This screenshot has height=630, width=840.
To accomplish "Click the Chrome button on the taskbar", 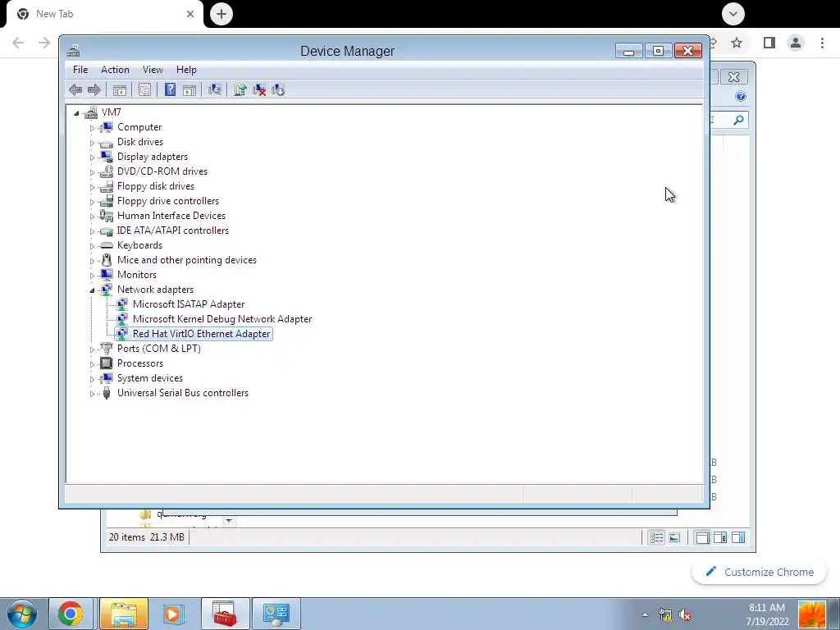I will (x=71, y=614).
